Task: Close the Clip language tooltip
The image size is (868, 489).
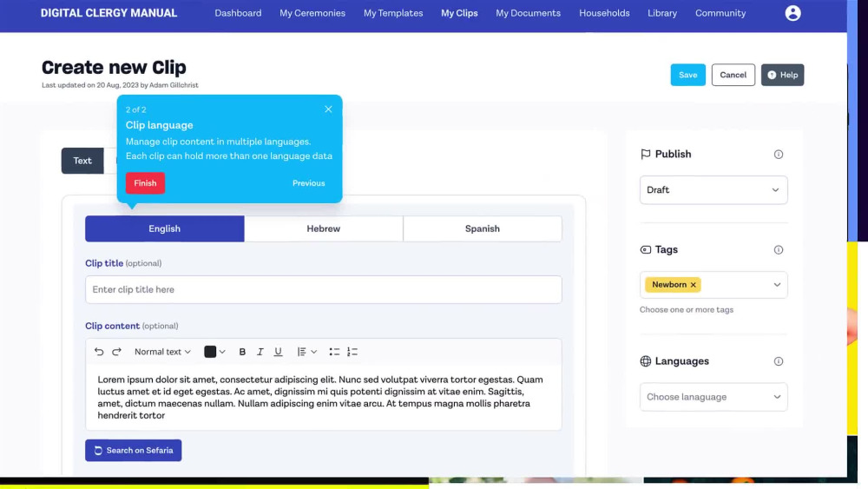Action: (x=328, y=109)
